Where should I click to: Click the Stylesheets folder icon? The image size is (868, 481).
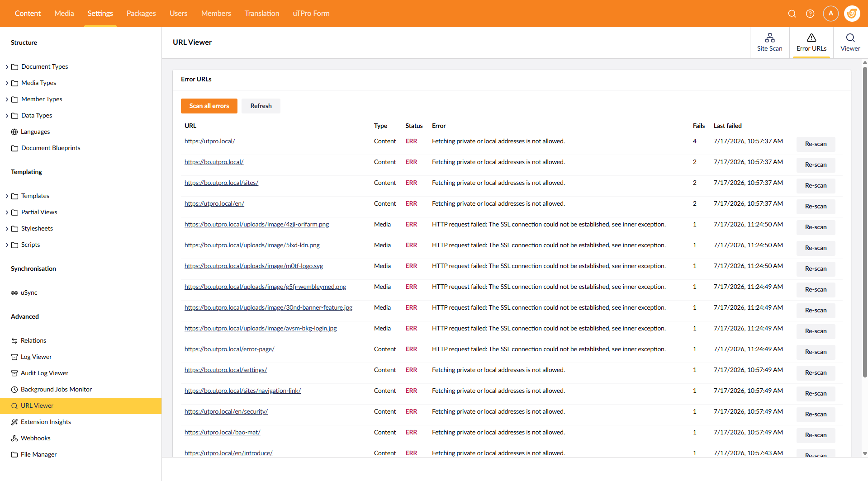point(14,229)
